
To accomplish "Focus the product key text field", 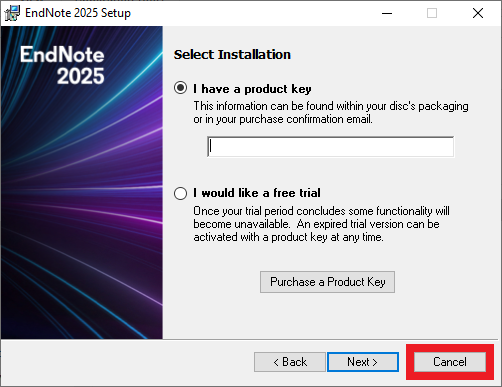I will (x=330, y=147).
